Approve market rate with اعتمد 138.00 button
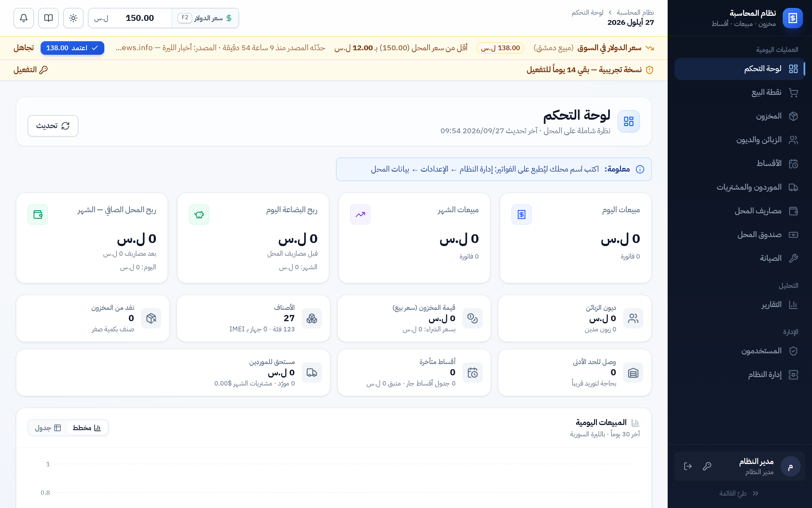 pyautogui.click(x=72, y=48)
